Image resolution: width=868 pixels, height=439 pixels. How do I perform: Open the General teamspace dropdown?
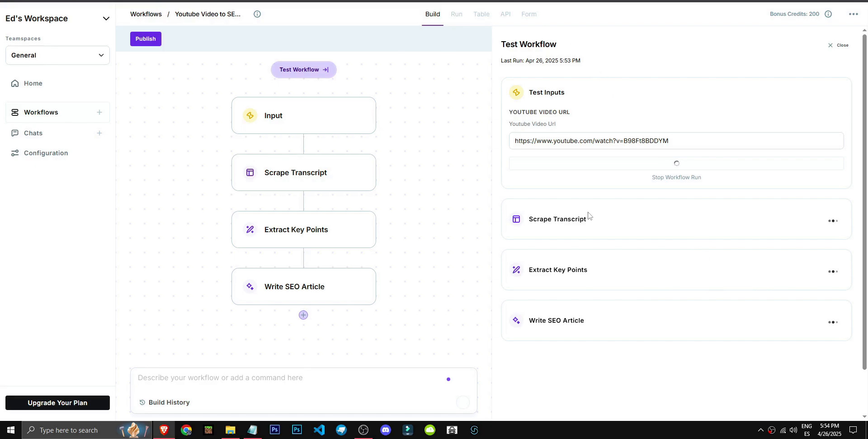point(57,55)
